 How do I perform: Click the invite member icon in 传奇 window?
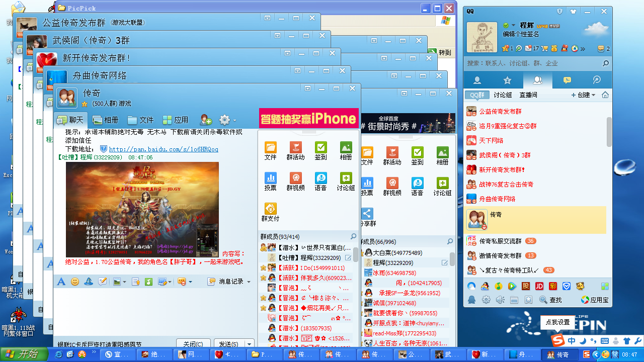click(206, 120)
